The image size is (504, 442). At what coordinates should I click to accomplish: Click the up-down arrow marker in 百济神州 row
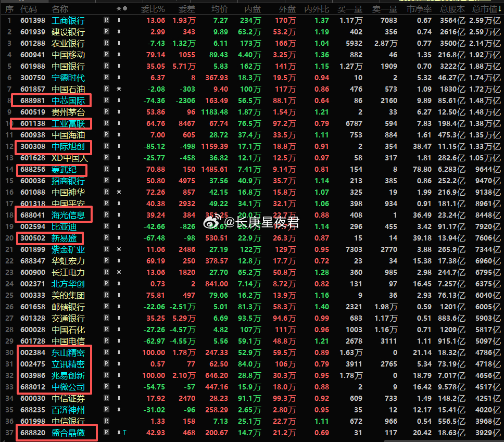coord(119,410)
